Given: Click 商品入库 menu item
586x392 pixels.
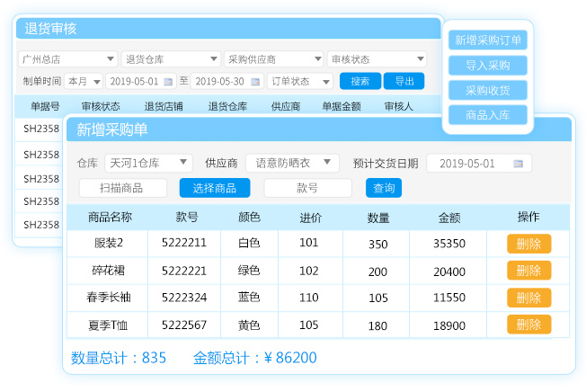Looking at the screenshot, I should tap(487, 115).
